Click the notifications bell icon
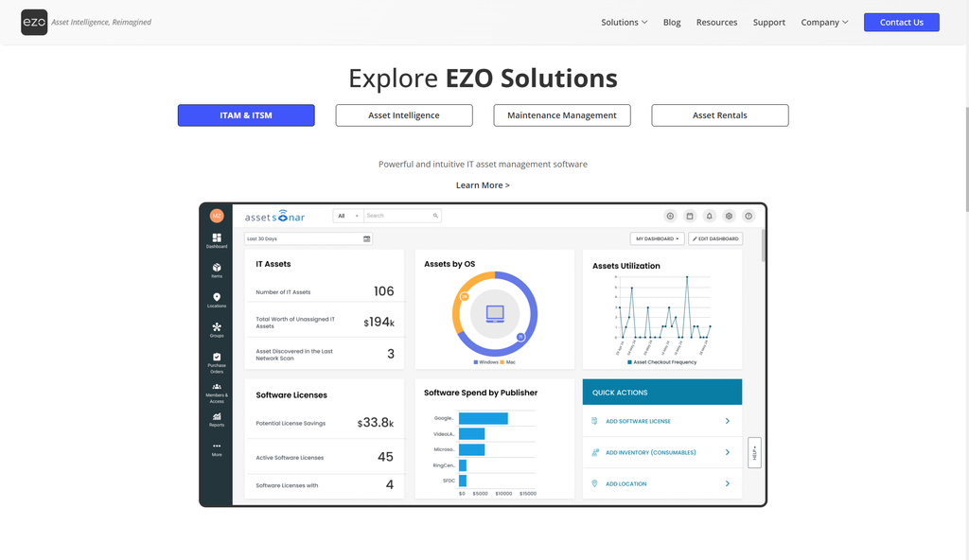Viewport: 969px width, 560px height. click(x=710, y=216)
